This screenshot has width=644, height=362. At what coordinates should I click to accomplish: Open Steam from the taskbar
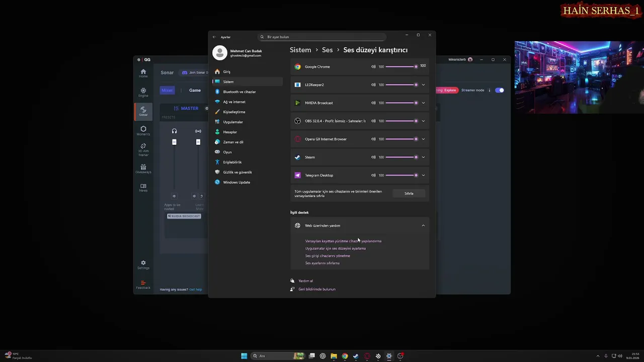click(x=356, y=356)
